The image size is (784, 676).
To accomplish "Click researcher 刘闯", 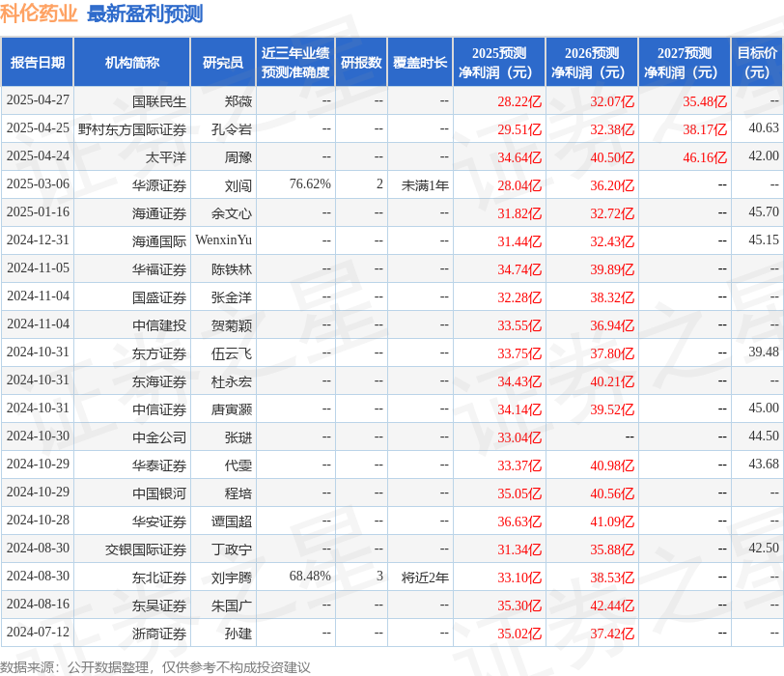I will pyautogui.click(x=238, y=185).
